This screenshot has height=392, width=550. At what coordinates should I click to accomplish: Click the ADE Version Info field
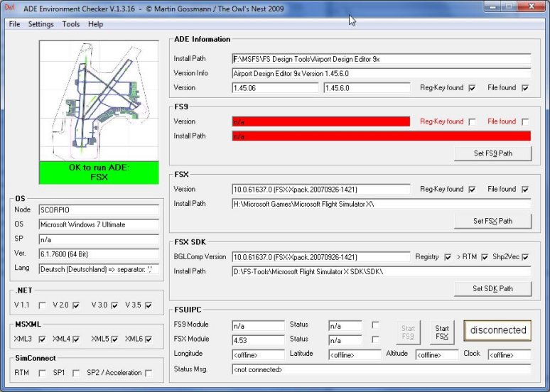tap(382, 74)
